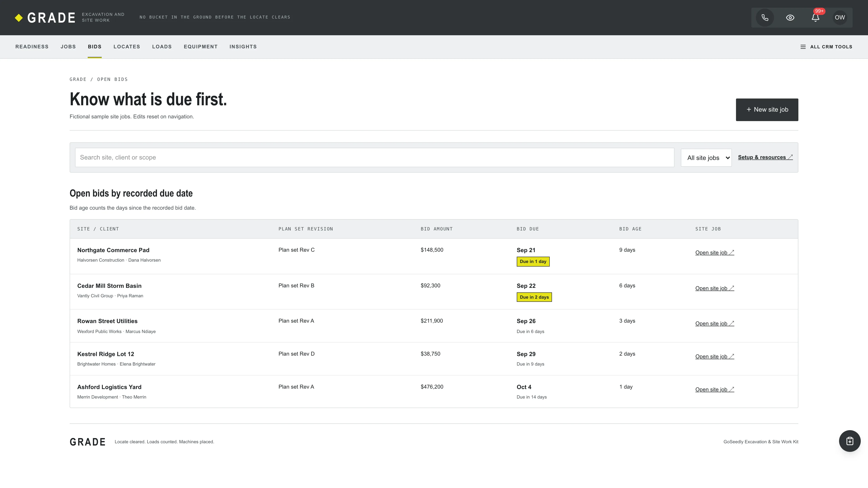The height and width of the screenshot is (488, 868).
Task: Open site job for Northgate Commerce Pad
Action: click(x=715, y=253)
